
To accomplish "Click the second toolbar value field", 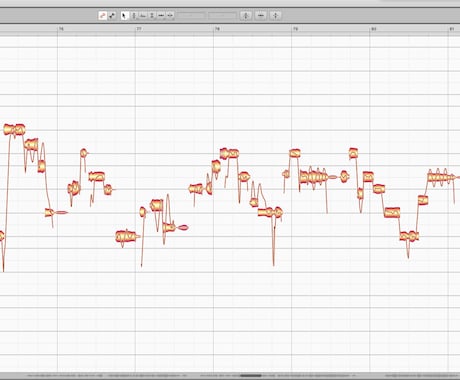I will (x=222, y=15).
